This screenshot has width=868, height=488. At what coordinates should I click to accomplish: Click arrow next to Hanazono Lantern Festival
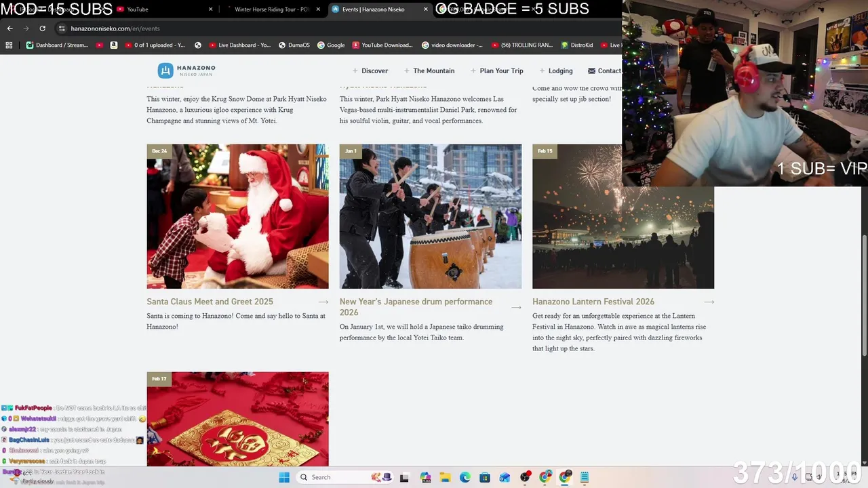click(709, 302)
